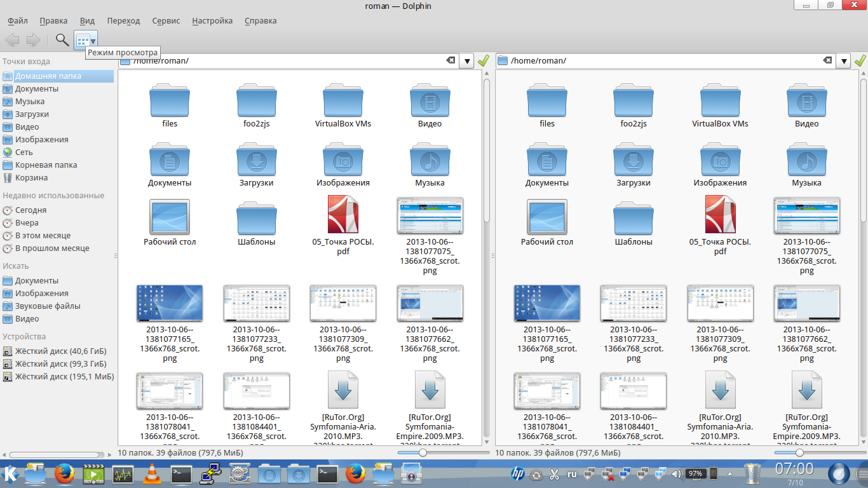
Task: Expand the left pane location history dropdown
Action: (466, 61)
